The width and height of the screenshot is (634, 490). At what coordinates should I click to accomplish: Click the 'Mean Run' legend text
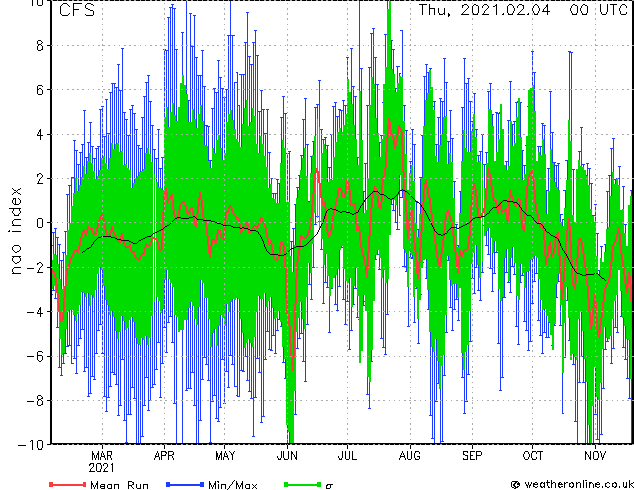[120, 485]
